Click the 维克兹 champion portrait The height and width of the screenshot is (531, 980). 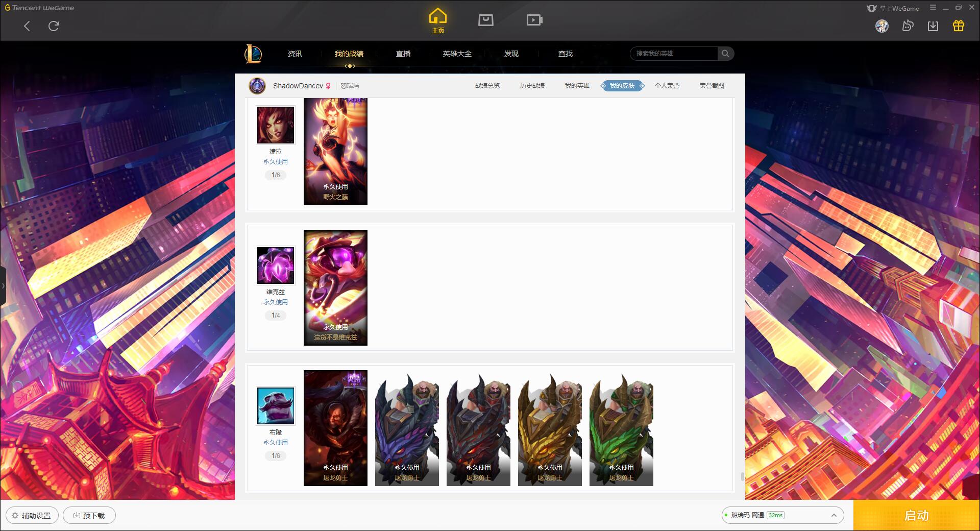pyautogui.click(x=276, y=265)
